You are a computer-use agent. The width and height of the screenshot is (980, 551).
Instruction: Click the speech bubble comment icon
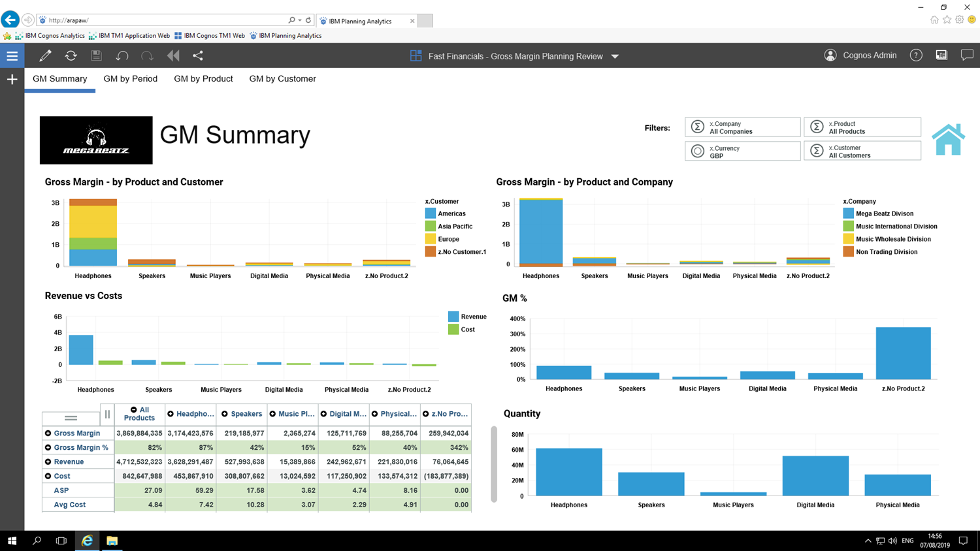(967, 55)
